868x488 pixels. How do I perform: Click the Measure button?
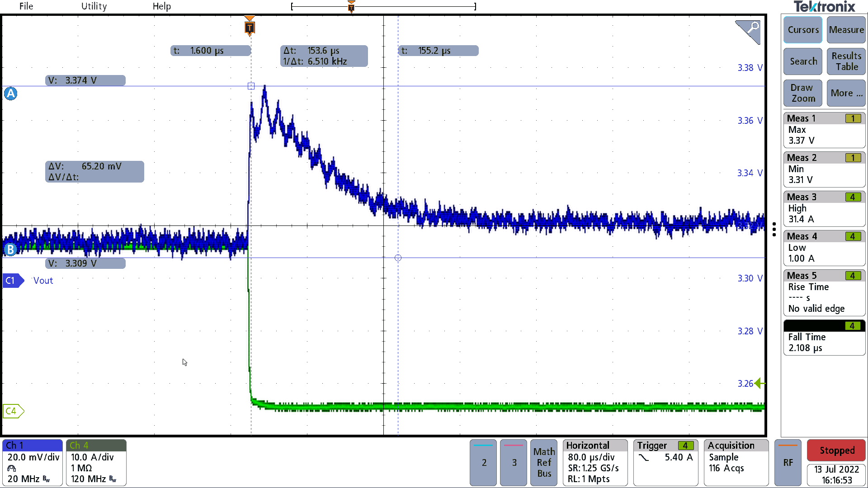pos(846,30)
